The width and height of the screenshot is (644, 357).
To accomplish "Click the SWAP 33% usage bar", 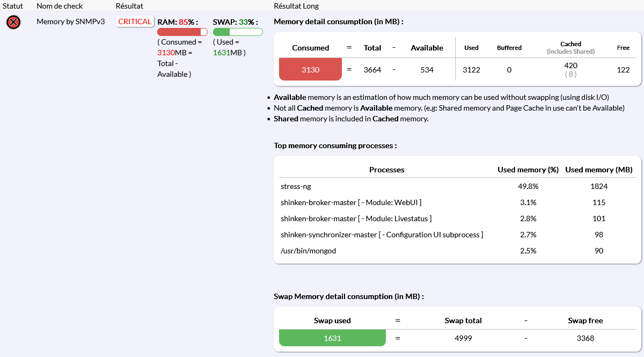I will pyautogui.click(x=238, y=32).
